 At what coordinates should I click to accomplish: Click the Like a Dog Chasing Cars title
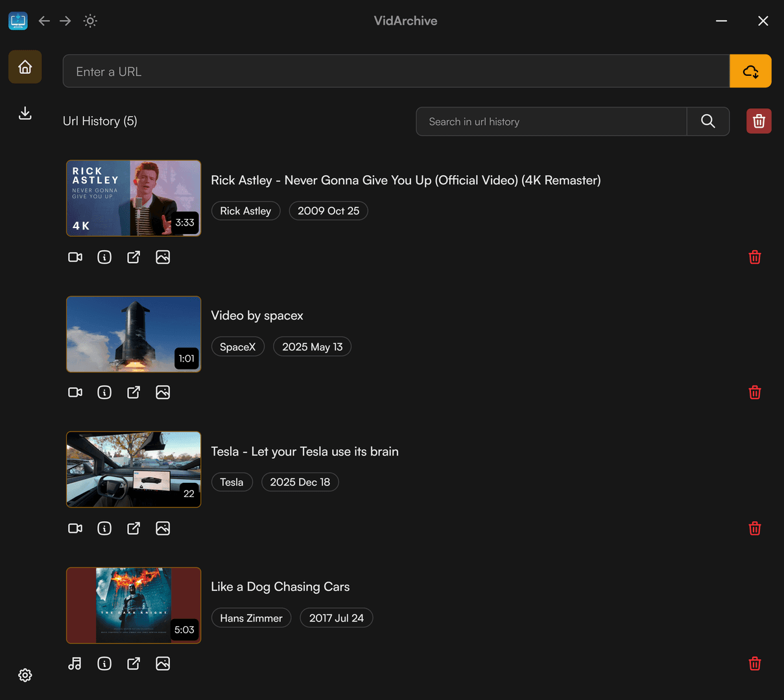click(x=280, y=587)
